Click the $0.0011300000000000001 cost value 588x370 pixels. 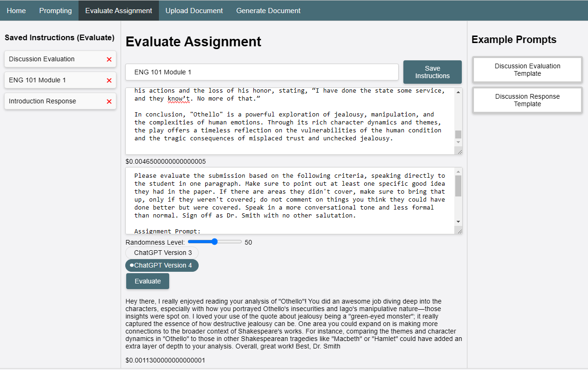[165, 361]
